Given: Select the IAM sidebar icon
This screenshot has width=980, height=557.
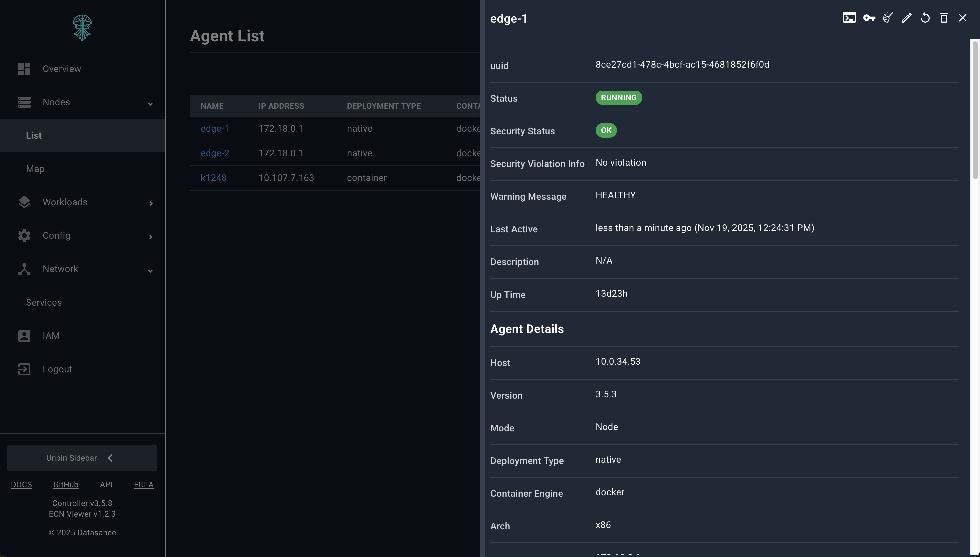Looking at the screenshot, I should (24, 336).
